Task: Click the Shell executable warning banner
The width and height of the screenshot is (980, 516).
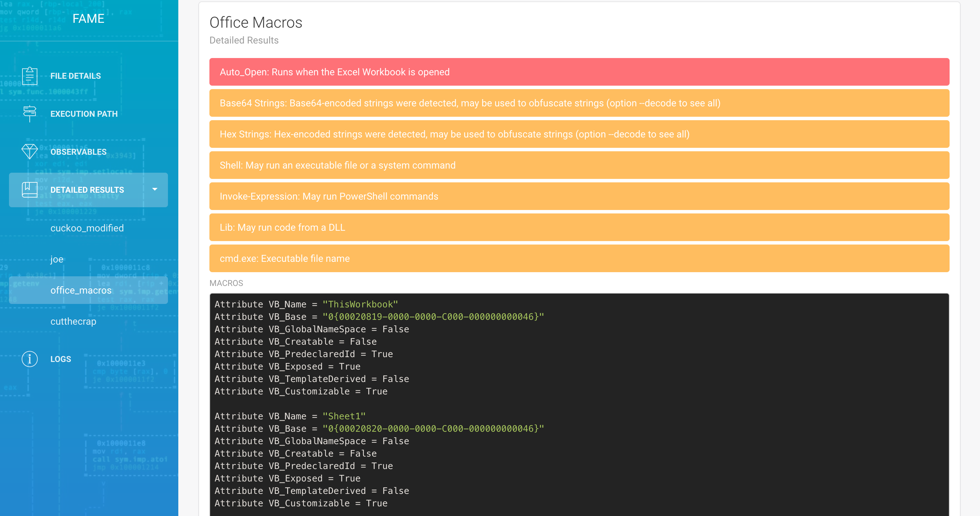Action: [x=579, y=165]
